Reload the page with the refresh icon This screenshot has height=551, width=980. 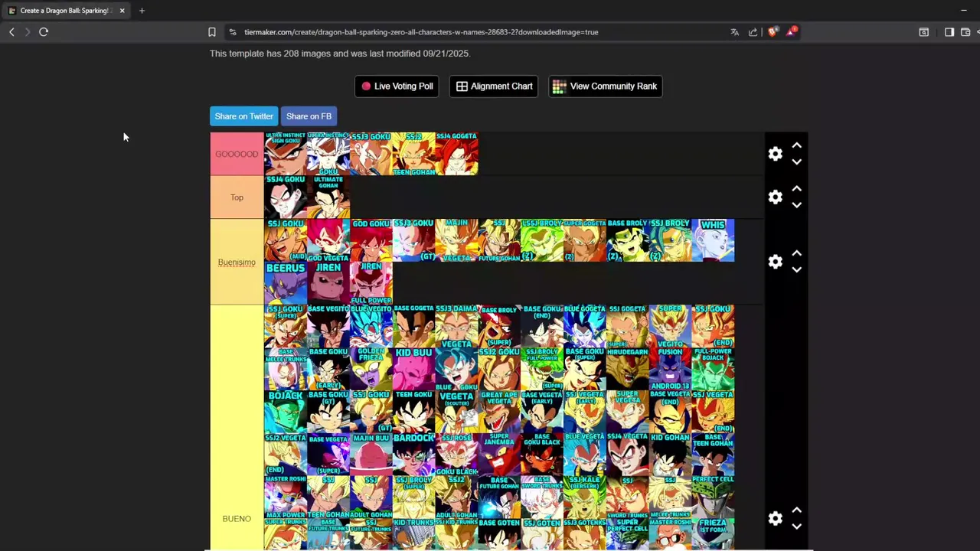tap(44, 32)
